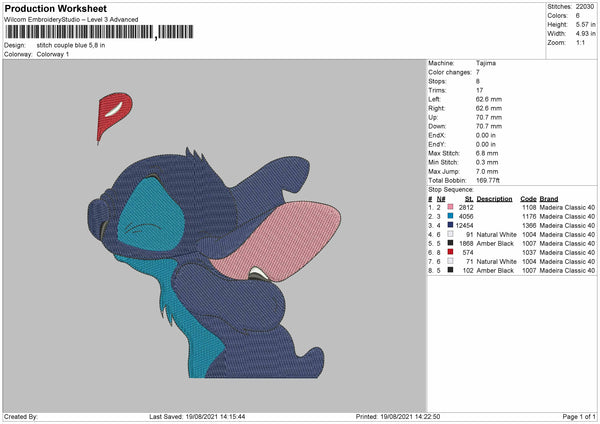The height and width of the screenshot is (424, 600).
Task: Click the 'Production Worksheet' title
Action: (x=56, y=8)
